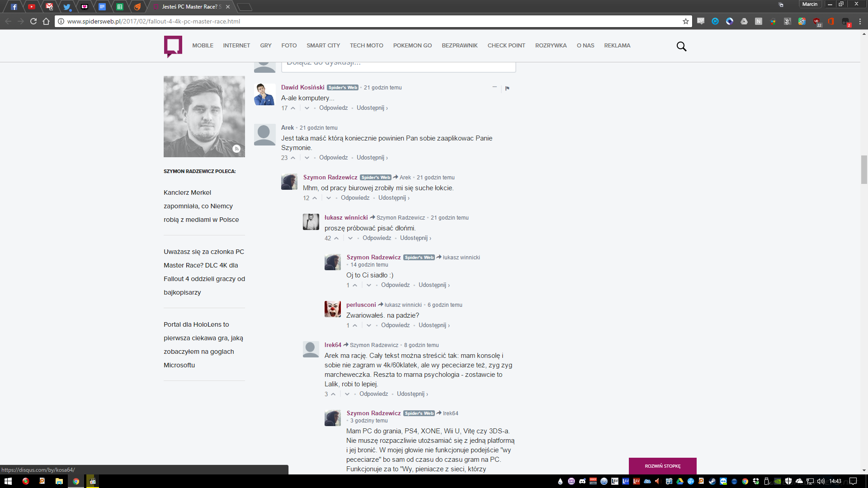Click Odpowiedz under Irek64's comment

[x=373, y=394]
